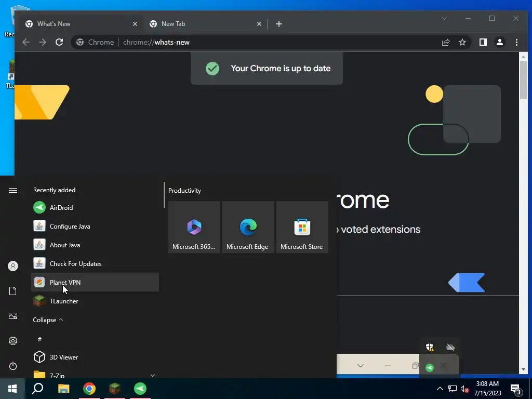This screenshot has width=532, height=399.
Task: Open a new Chrome tab
Action: 279,24
